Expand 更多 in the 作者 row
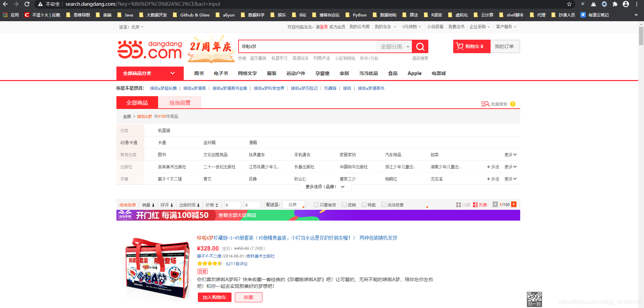The height and width of the screenshot is (308, 644). [x=510, y=179]
